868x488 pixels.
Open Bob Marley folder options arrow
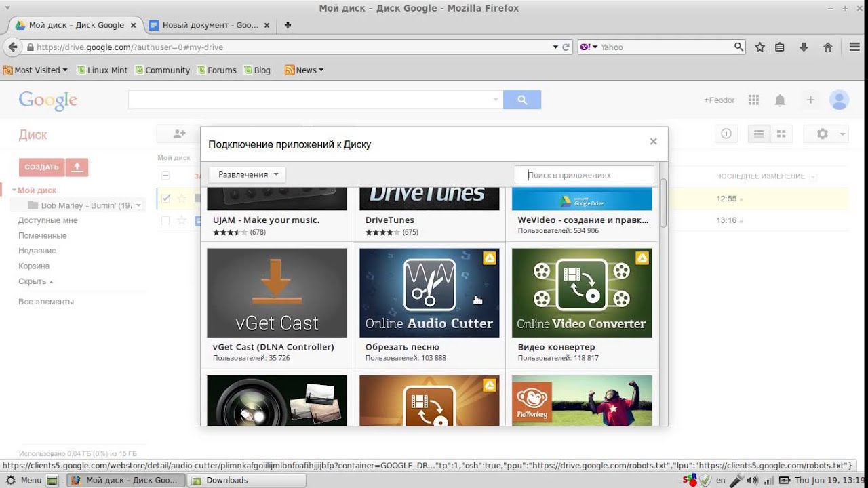point(138,205)
